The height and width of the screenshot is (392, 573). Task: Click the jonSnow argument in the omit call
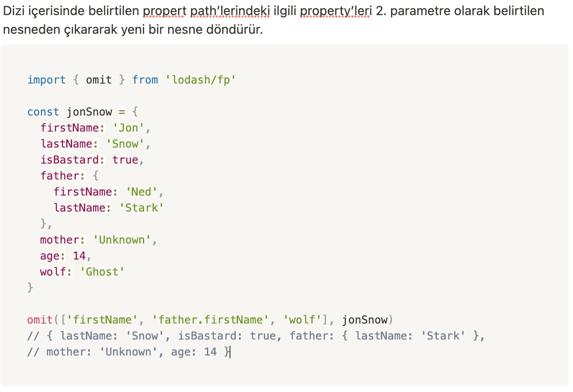click(365, 320)
